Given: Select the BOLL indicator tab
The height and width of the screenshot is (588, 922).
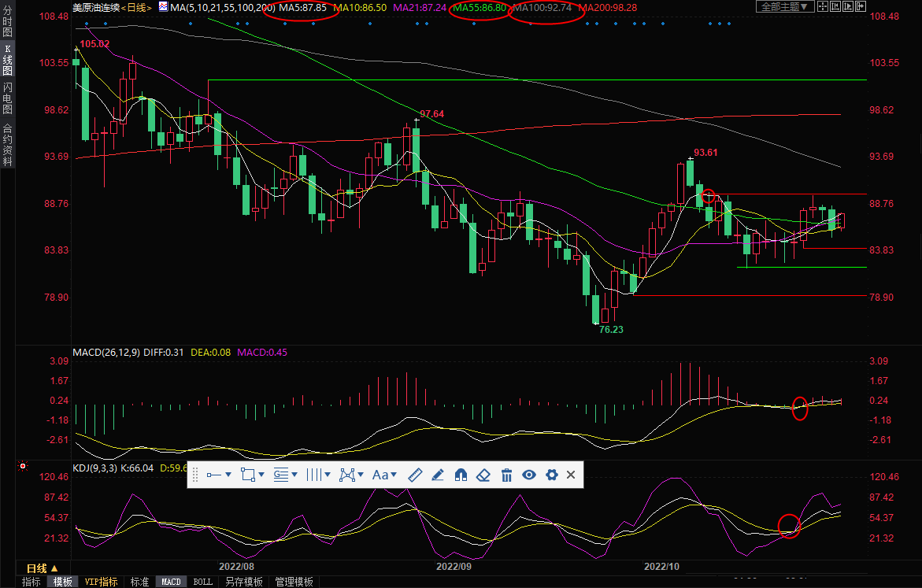Looking at the screenshot, I should pos(202,582).
